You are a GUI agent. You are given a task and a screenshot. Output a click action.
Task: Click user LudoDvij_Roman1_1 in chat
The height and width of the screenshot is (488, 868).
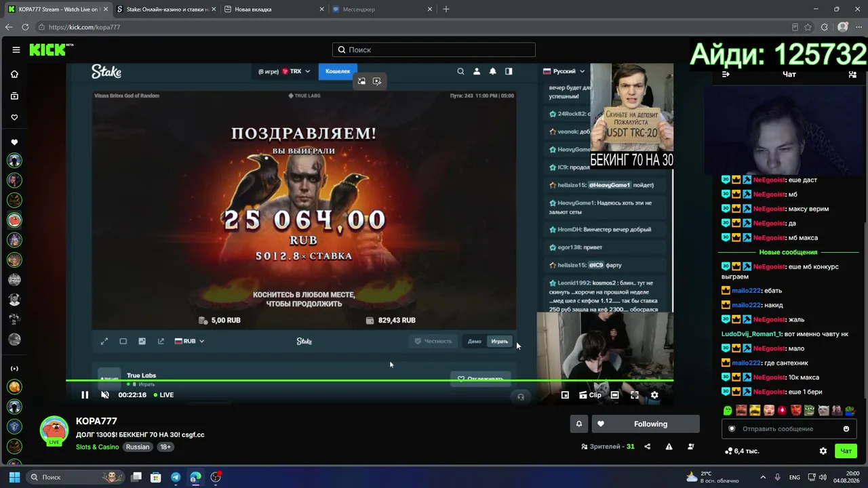click(x=751, y=334)
